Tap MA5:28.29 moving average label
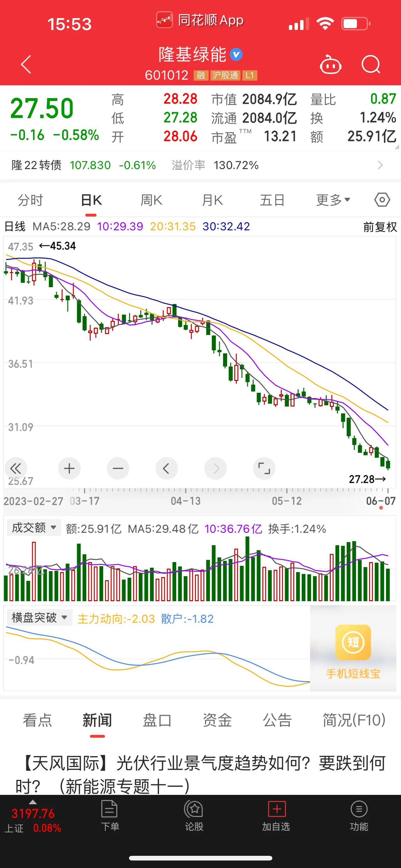401x868 pixels. (x=61, y=226)
